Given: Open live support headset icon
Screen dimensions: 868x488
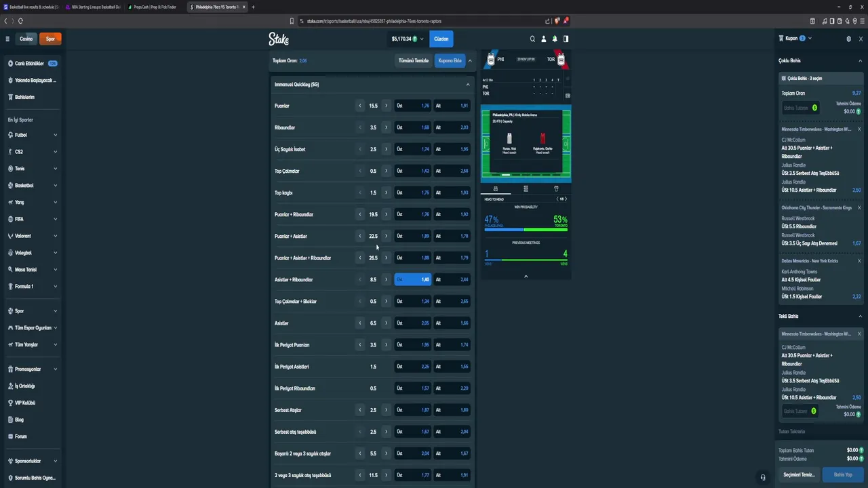Looking at the screenshot, I should (x=763, y=477).
